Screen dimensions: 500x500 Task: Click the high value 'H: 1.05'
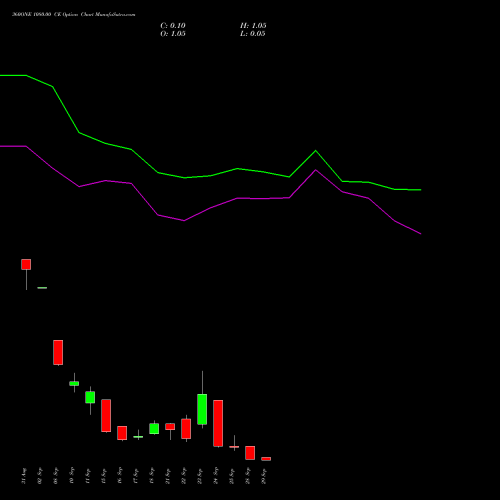click(253, 26)
